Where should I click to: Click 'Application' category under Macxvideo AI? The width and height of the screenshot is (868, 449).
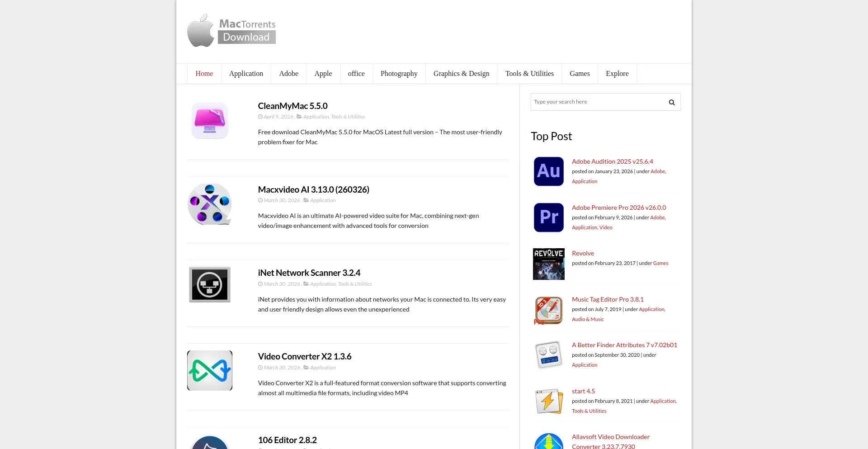pos(323,200)
